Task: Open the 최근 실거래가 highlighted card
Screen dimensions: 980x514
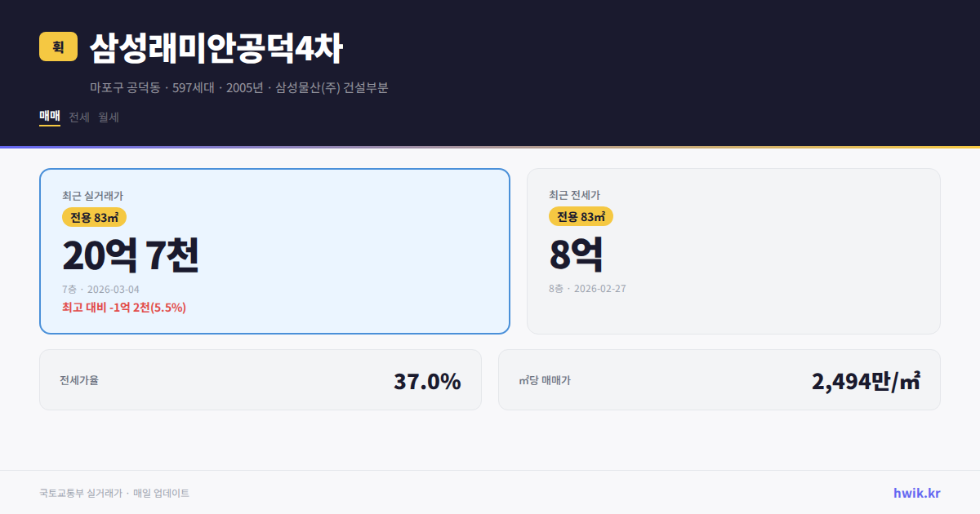Action: click(x=274, y=249)
